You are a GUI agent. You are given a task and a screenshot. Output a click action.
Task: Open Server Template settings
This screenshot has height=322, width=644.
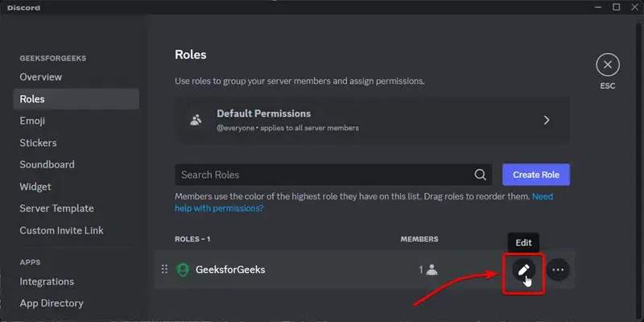(56, 208)
